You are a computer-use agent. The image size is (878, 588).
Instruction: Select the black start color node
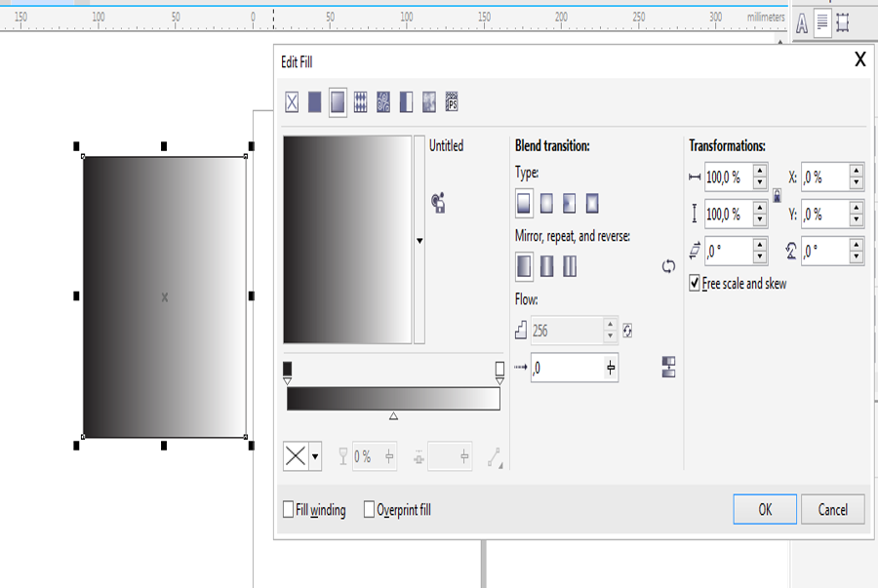coord(287,372)
